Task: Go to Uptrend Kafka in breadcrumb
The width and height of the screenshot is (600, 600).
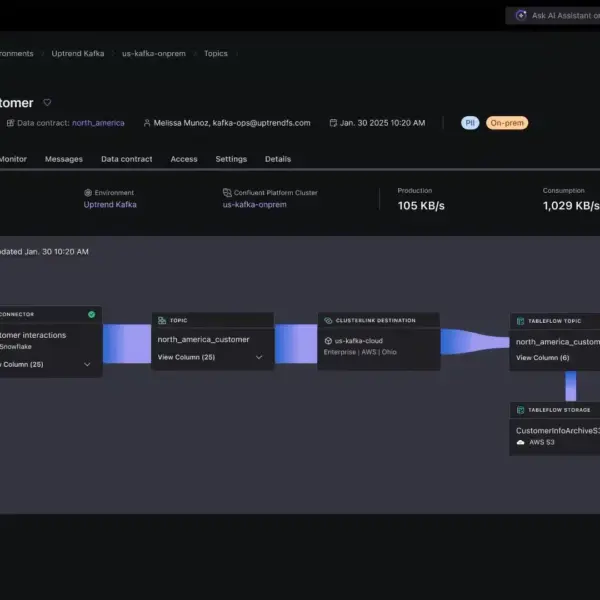Action: [78, 54]
